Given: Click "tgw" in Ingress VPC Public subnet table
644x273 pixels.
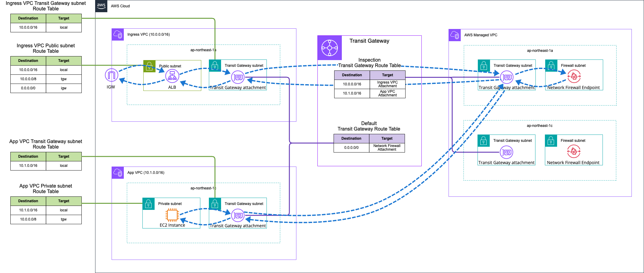Looking at the screenshot, I should point(64,79).
